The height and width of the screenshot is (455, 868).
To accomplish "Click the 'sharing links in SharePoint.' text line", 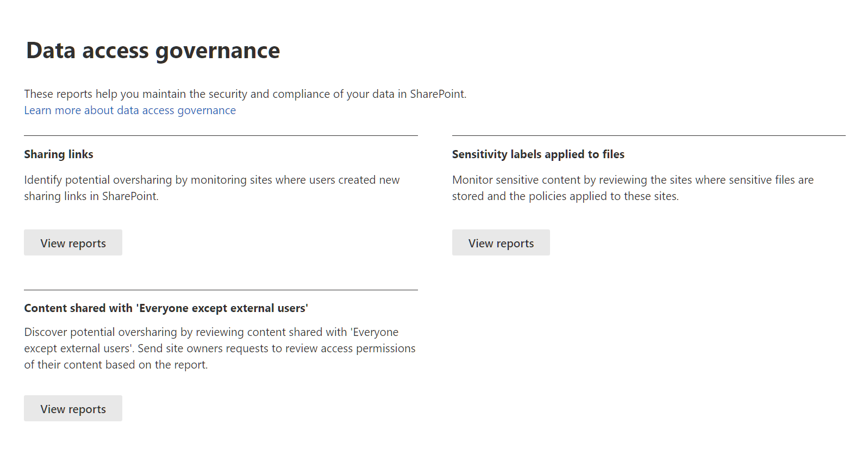I will click(x=91, y=196).
